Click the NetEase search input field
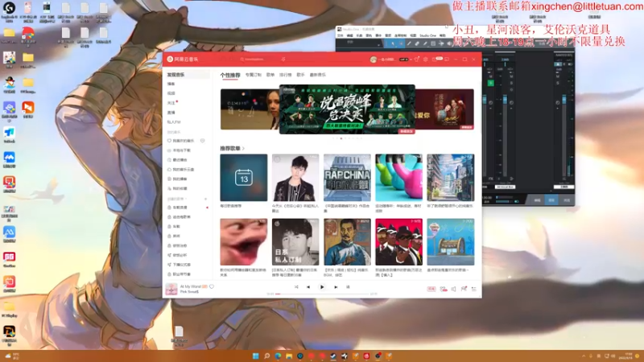644x362 pixels. tap(258, 60)
